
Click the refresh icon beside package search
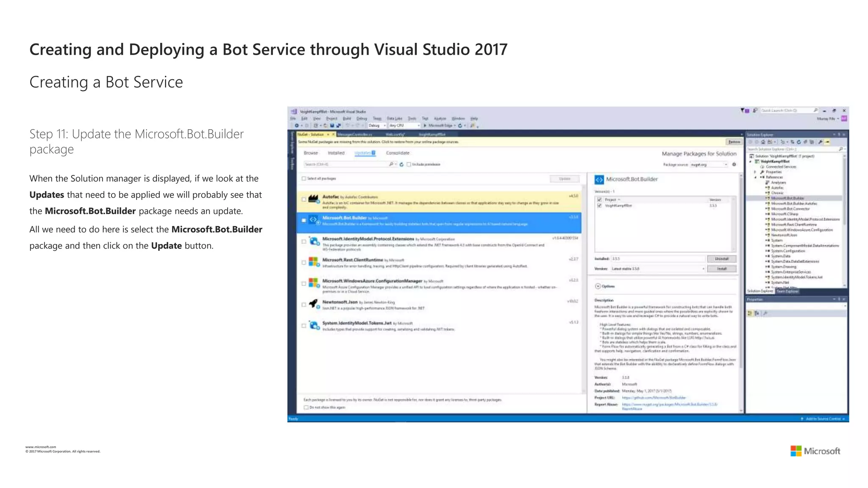401,164
